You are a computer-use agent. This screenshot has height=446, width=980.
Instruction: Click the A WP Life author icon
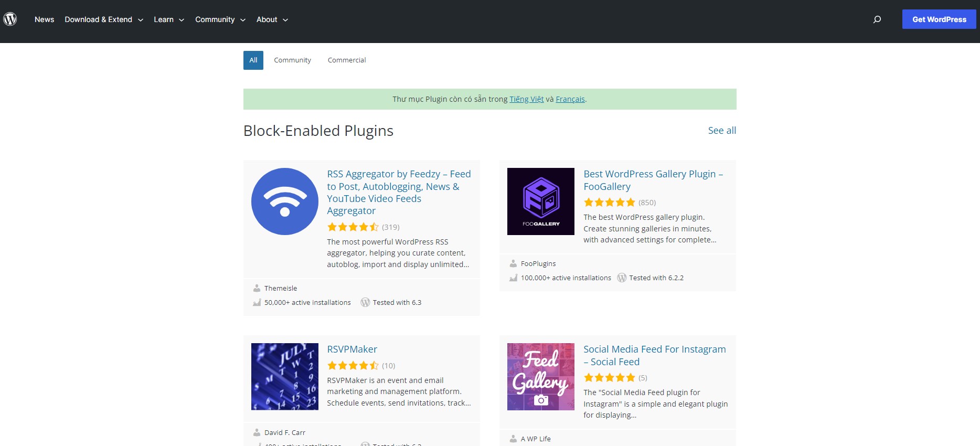tap(513, 439)
